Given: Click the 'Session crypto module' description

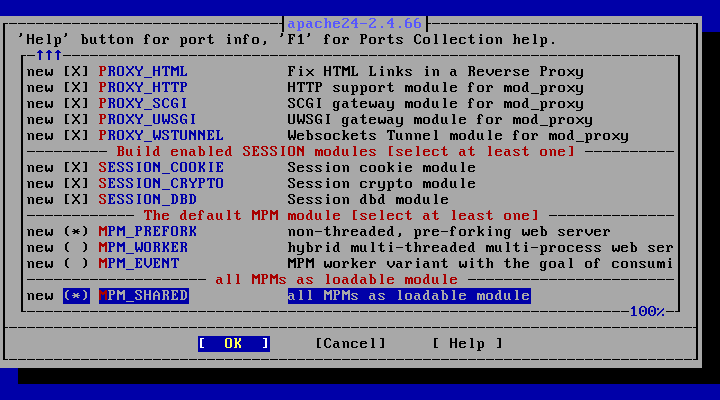Looking at the screenshot, I should point(382,184).
